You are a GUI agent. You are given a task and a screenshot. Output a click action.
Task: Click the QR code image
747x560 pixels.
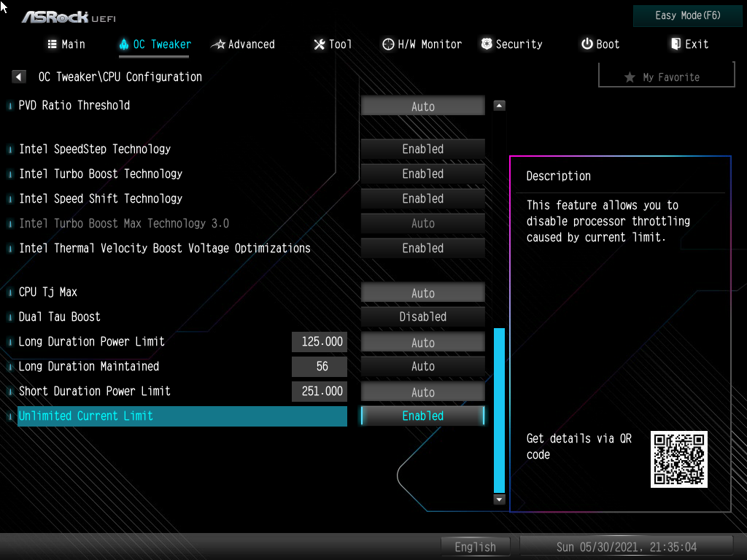(679, 459)
